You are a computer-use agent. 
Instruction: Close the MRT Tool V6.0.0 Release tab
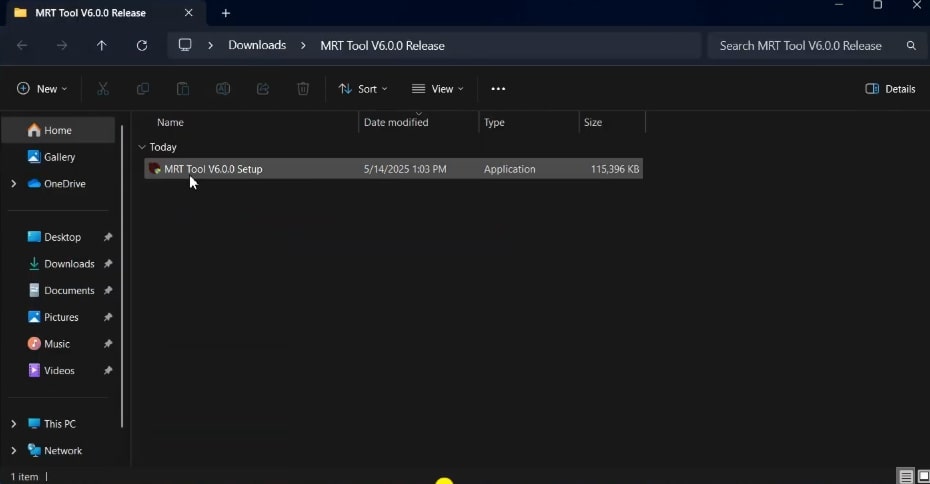(189, 12)
